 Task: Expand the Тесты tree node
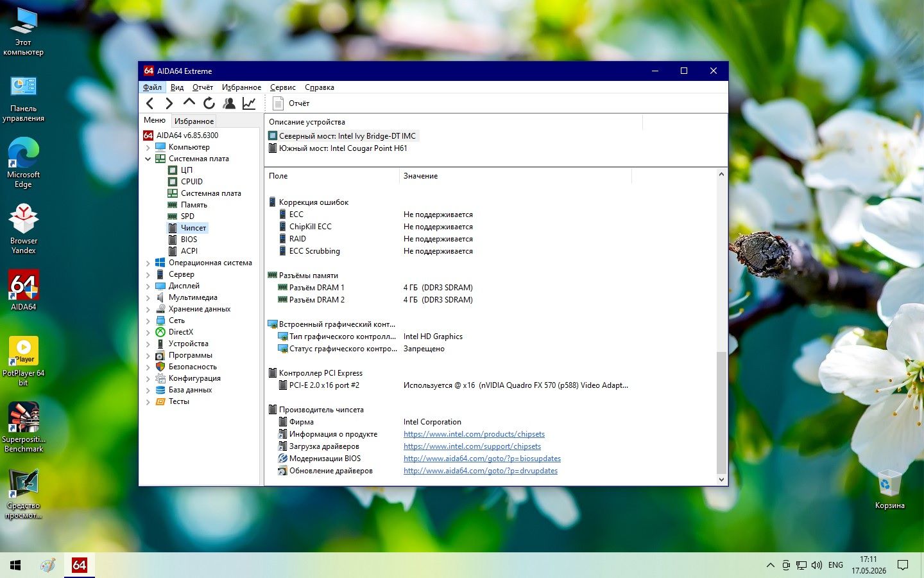coord(148,401)
